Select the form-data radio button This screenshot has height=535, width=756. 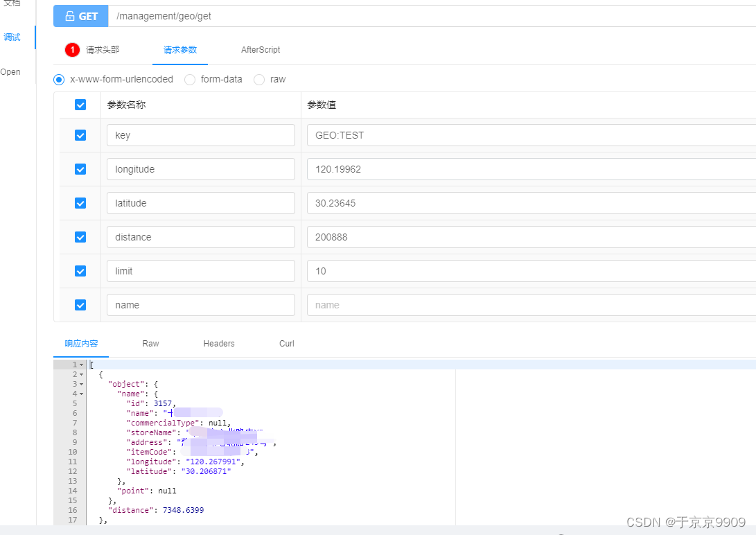point(190,80)
